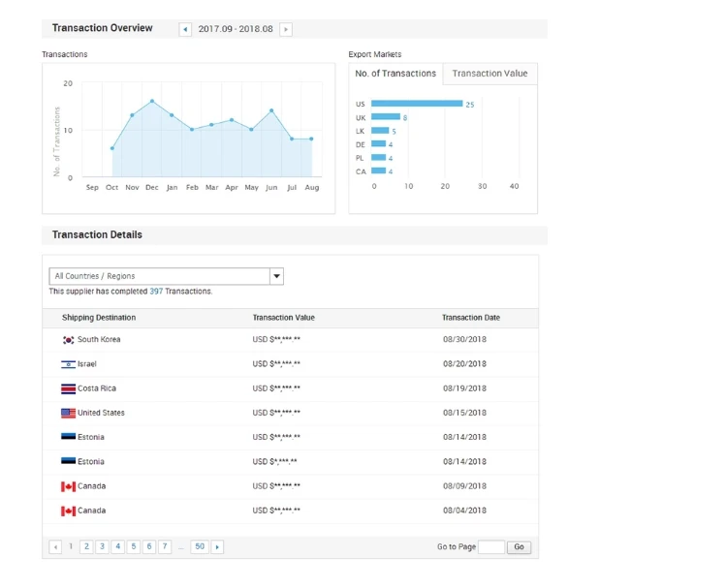
Task: Click the United States flag icon
Action: point(68,413)
